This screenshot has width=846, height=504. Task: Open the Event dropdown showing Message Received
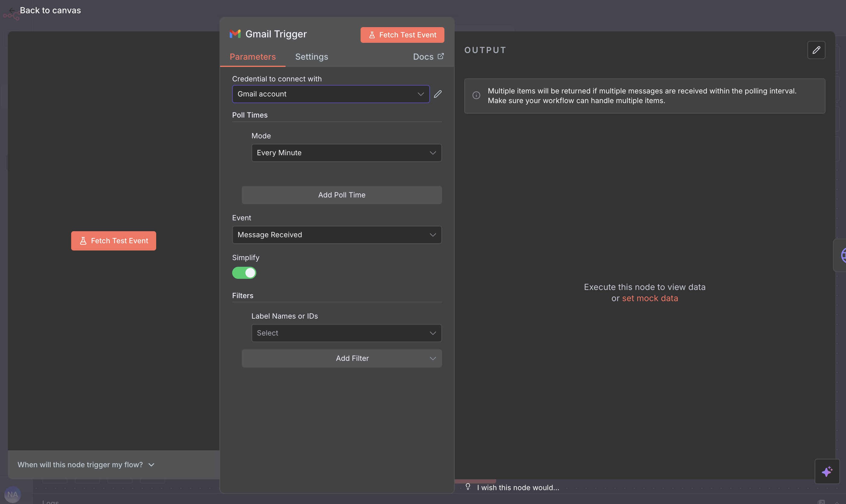(x=336, y=235)
